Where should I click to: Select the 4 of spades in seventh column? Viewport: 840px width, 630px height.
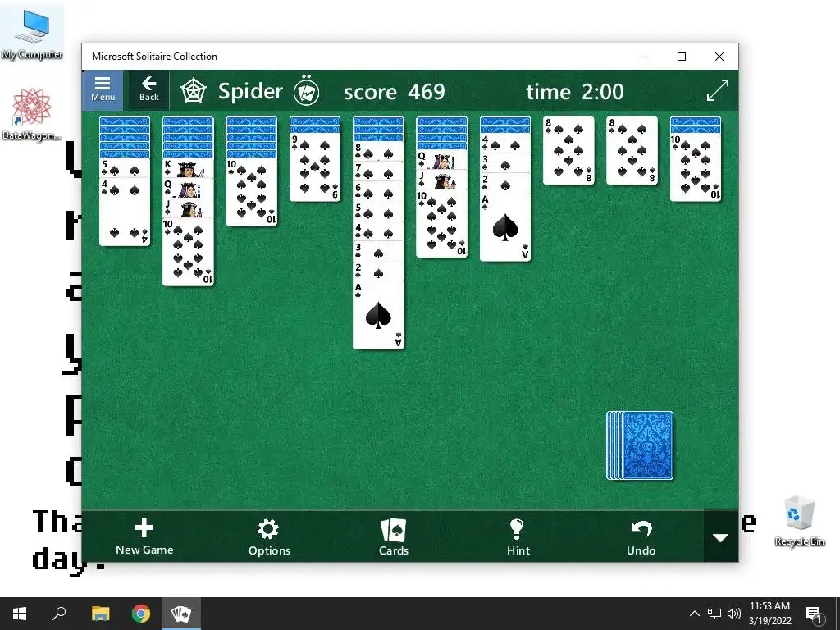(x=505, y=143)
